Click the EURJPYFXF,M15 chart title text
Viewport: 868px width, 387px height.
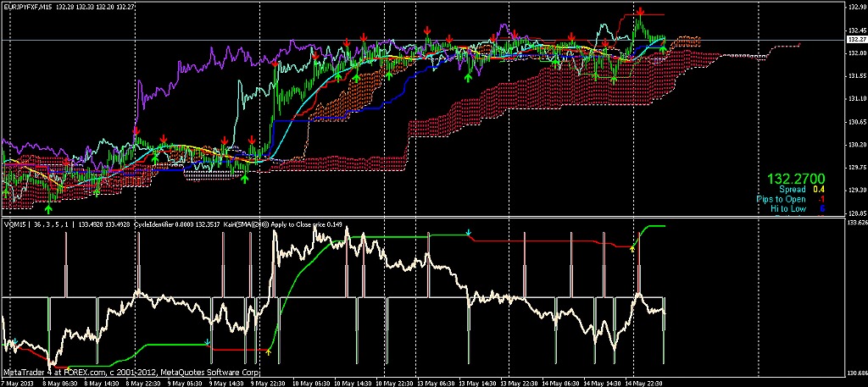click(30, 5)
